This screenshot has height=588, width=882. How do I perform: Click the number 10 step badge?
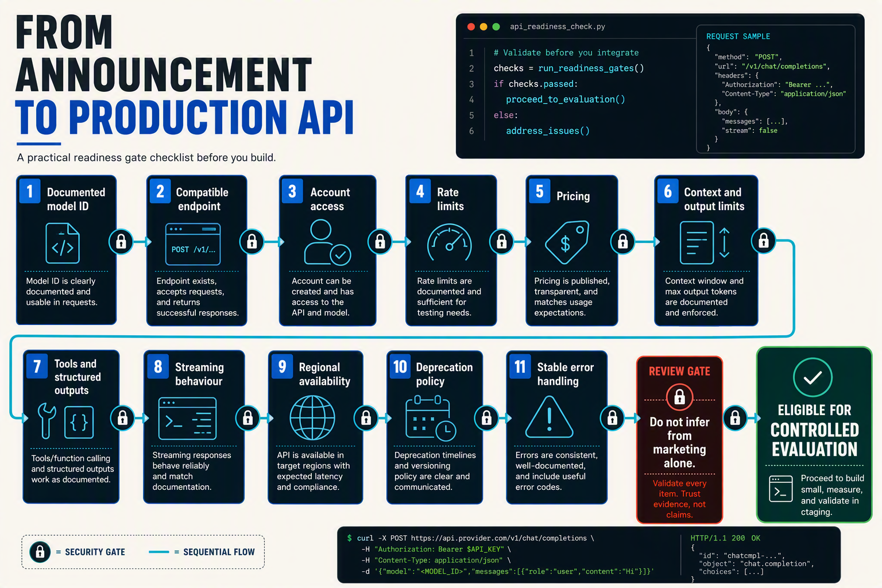(400, 366)
